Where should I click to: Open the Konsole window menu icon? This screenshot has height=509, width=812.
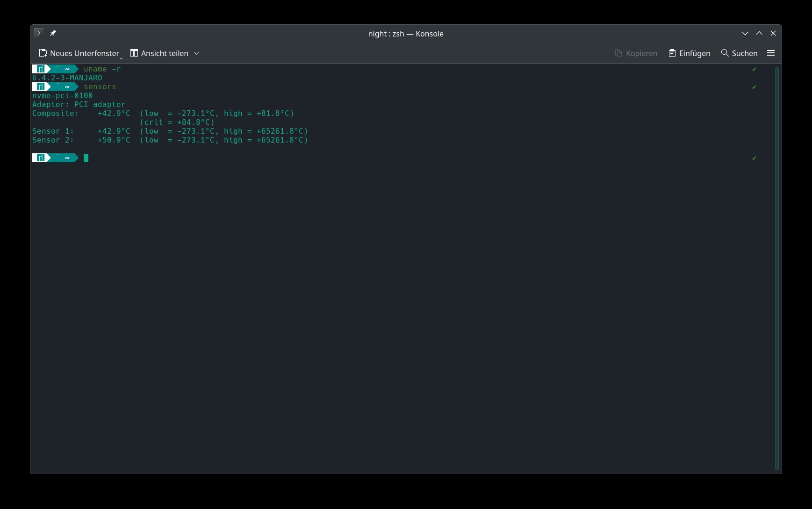39,33
